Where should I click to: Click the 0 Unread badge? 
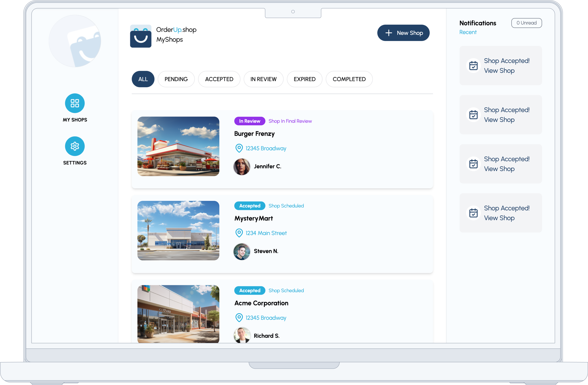pos(526,23)
